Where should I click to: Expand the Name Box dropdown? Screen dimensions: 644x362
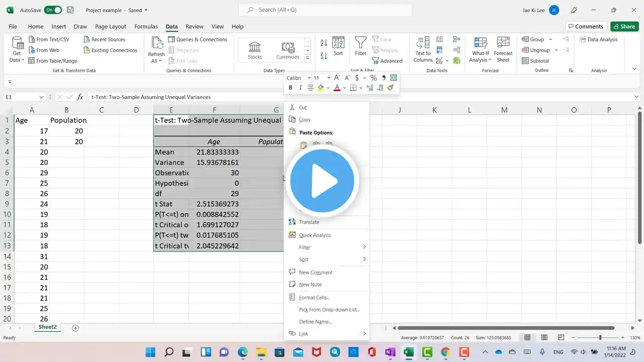pyautogui.click(x=41, y=97)
